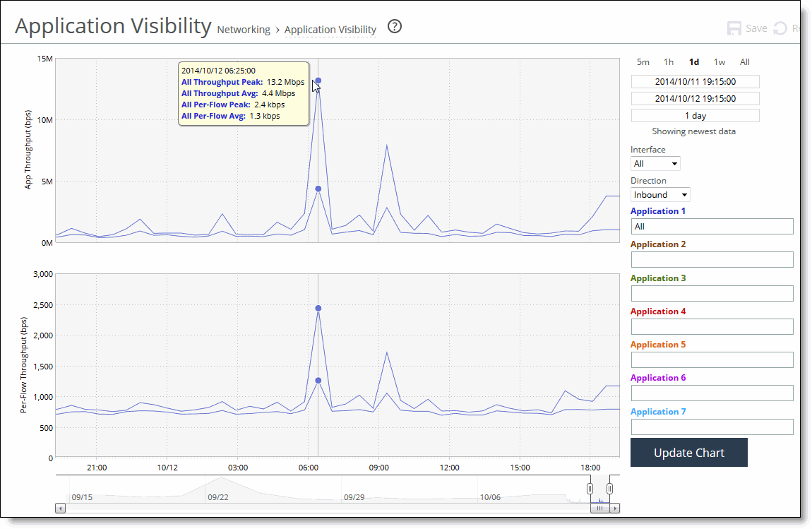Click the Save icon in the toolbar

click(734, 28)
